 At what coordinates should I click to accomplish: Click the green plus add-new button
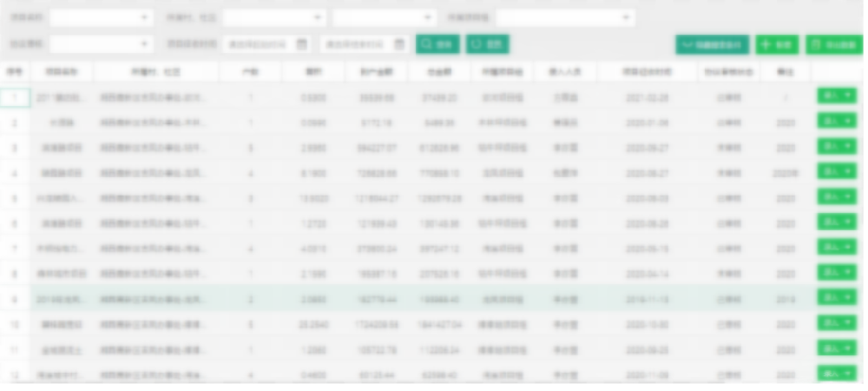click(777, 45)
